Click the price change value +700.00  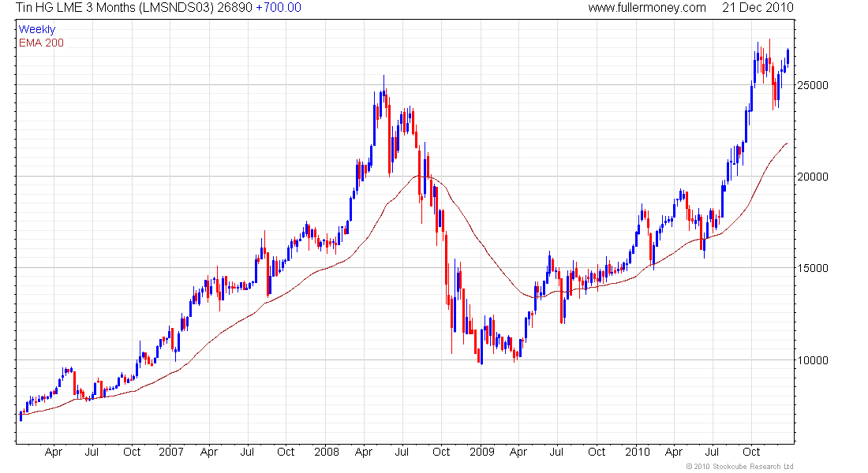279,8
